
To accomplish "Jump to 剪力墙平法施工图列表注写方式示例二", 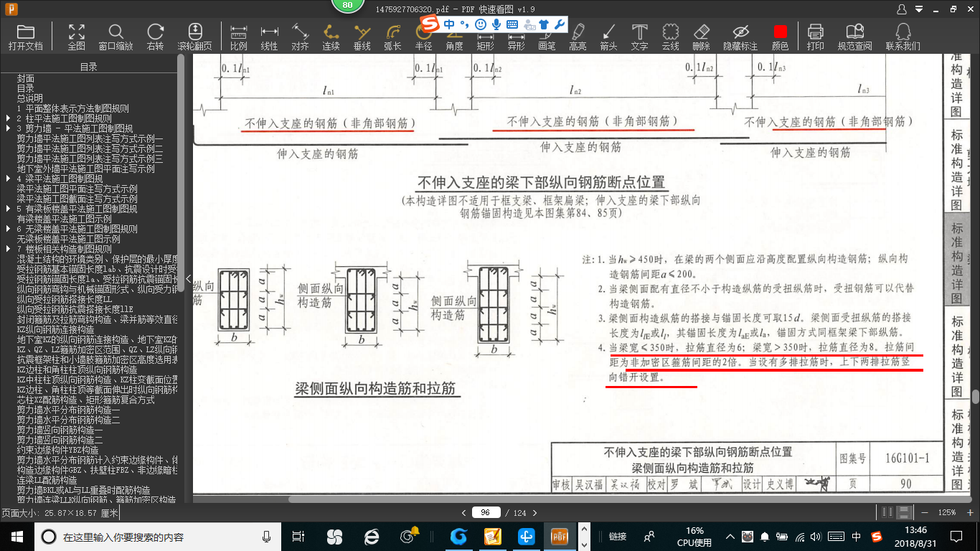I will click(x=90, y=149).
